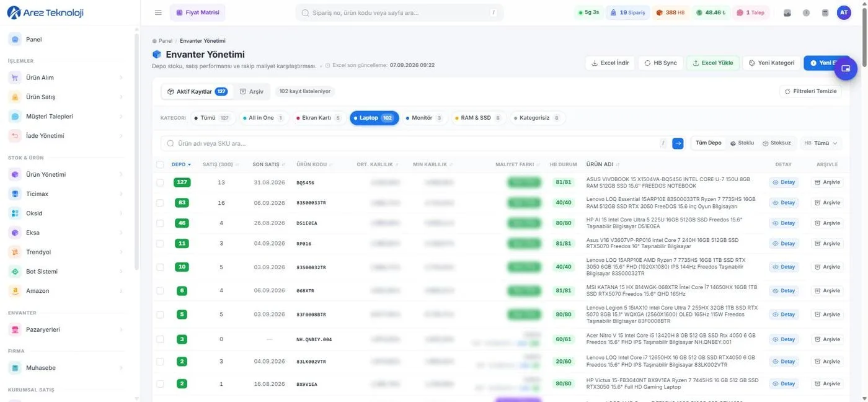Click the Ticimax icon in the sidebar
This screenshot has height=402, width=868.
pos(15,194)
